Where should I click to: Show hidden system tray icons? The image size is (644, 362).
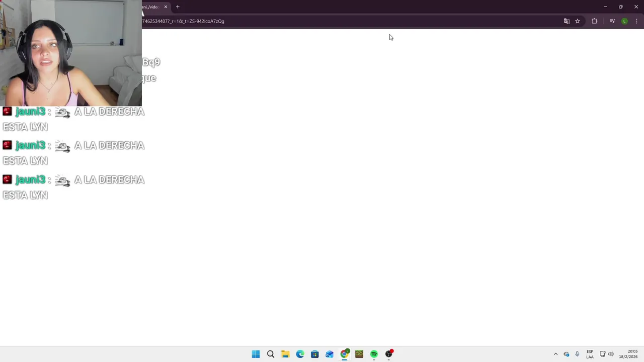(555, 354)
